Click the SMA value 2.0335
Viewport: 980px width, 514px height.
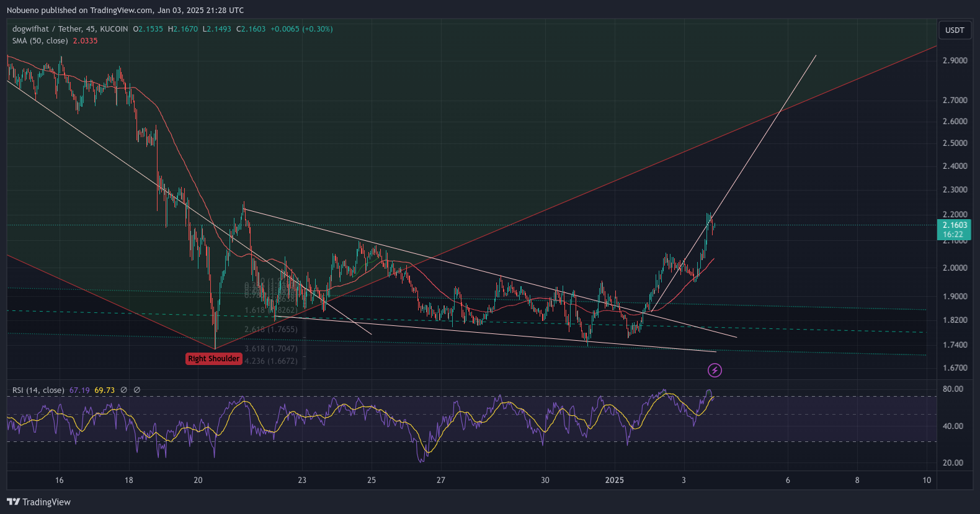pos(85,40)
